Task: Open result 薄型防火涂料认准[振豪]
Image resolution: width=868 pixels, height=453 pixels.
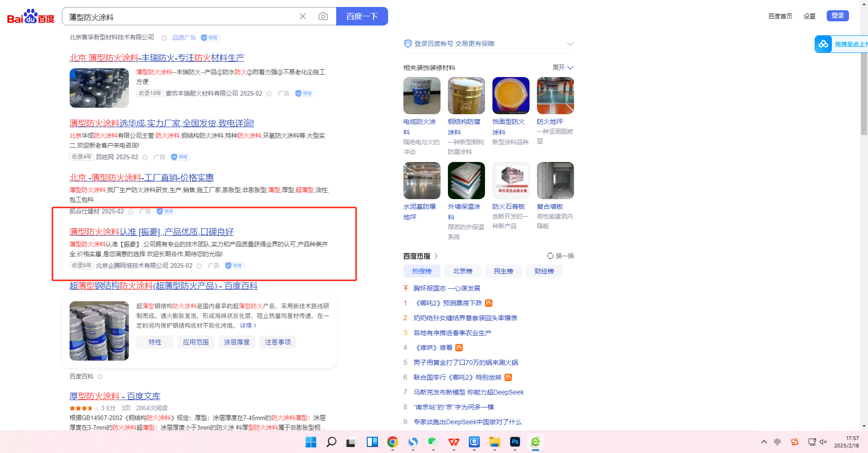Action: 152,232
